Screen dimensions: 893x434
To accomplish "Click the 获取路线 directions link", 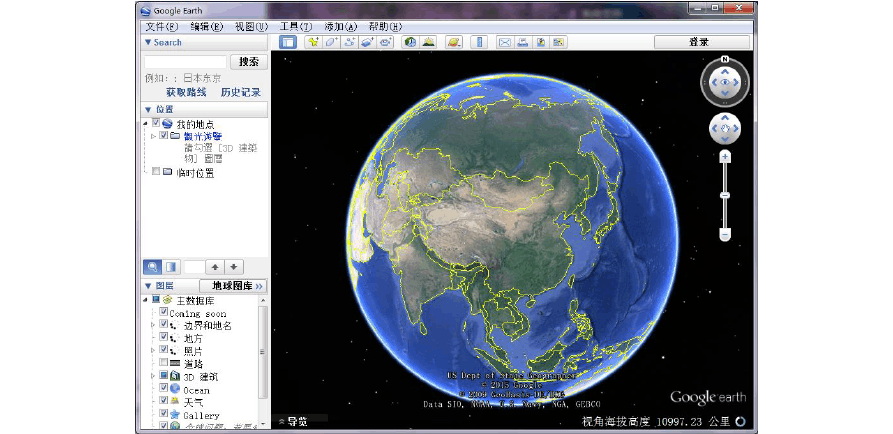I will pyautogui.click(x=186, y=92).
